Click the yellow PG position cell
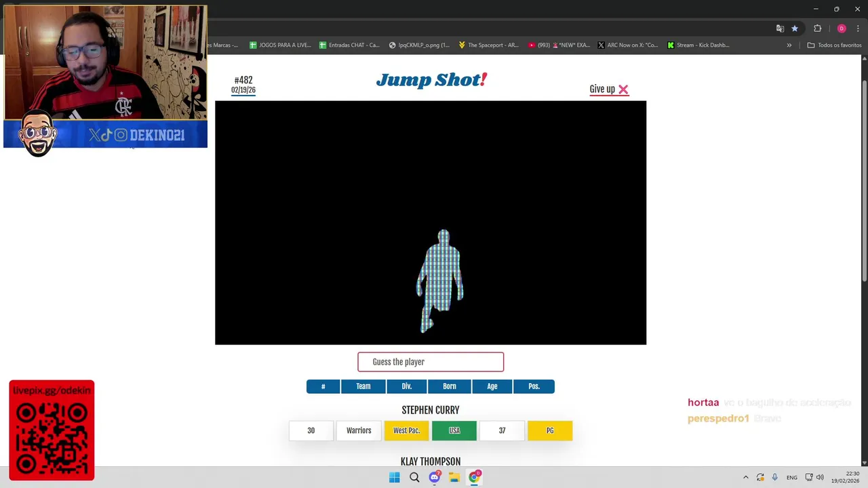The height and width of the screenshot is (488, 868). (x=550, y=430)
